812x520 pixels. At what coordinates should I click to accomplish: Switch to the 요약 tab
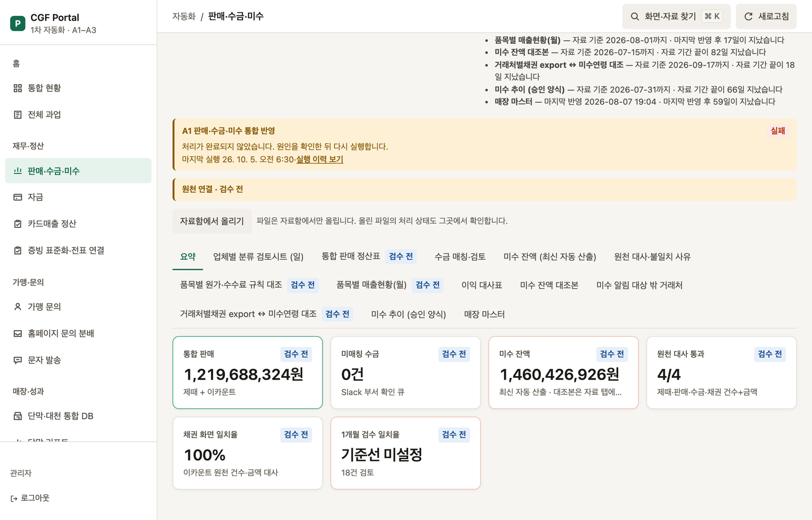pos(188,257)
